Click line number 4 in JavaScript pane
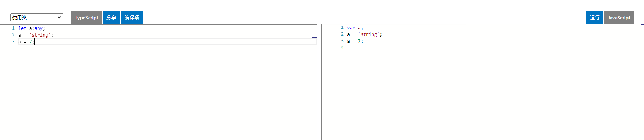This screenshot has width=644, height=140. (x=342, y=47)
